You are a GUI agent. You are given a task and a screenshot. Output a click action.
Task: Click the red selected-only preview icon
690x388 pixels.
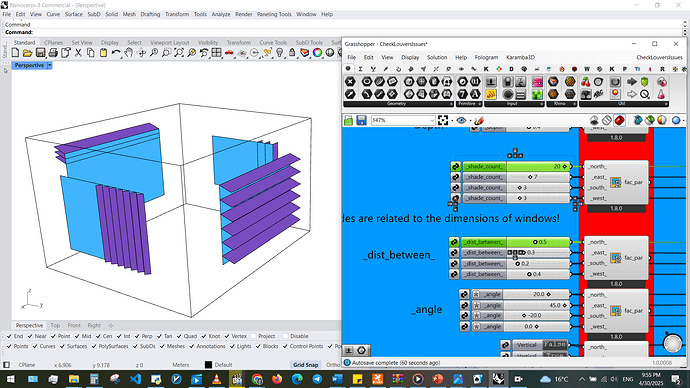coord(619,120)
